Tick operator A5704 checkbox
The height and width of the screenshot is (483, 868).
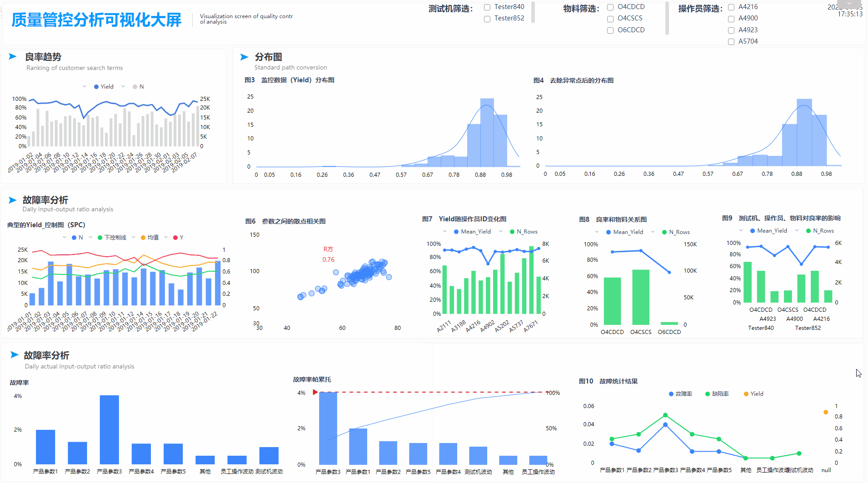point(731,42)
